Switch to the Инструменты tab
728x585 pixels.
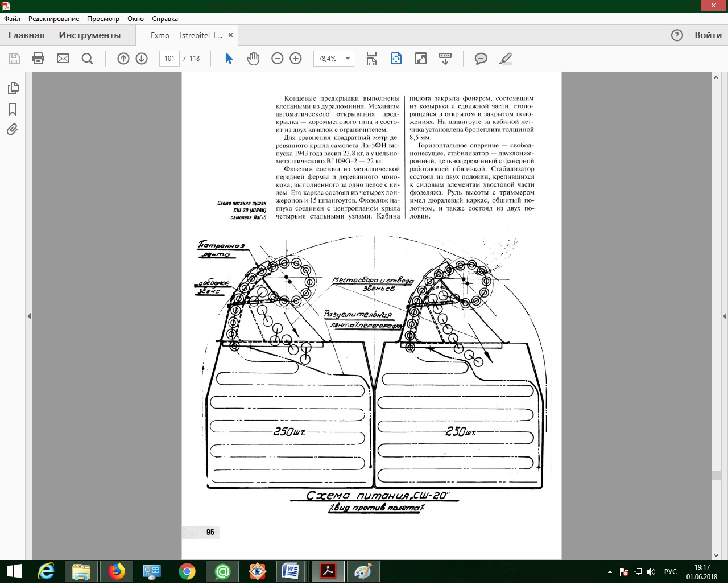[90, 35]
